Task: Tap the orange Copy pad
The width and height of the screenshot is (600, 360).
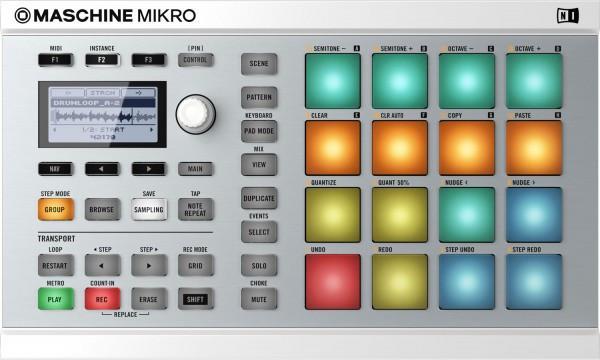Action: coord(467,148)
